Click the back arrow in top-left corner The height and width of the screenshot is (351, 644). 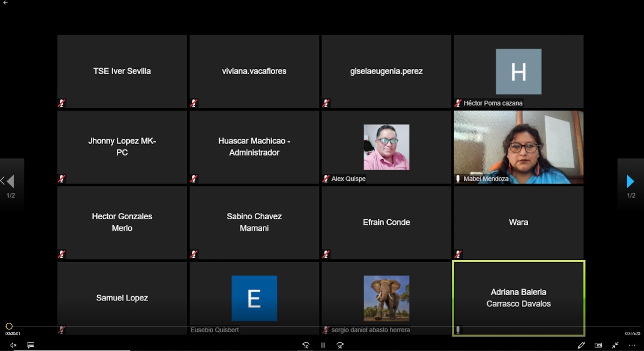tap(6, 3)
